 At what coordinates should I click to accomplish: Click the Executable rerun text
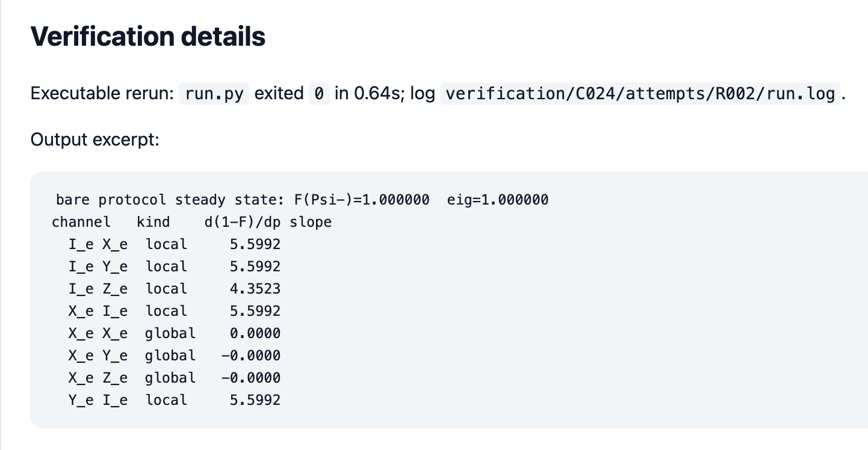[102, 93]
